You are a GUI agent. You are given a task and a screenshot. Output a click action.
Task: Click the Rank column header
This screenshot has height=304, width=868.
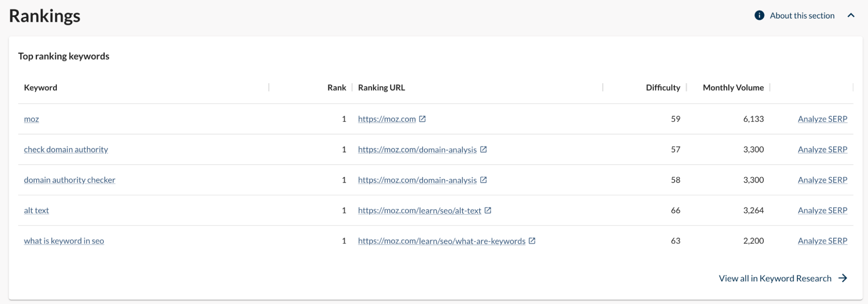point(337,87)
